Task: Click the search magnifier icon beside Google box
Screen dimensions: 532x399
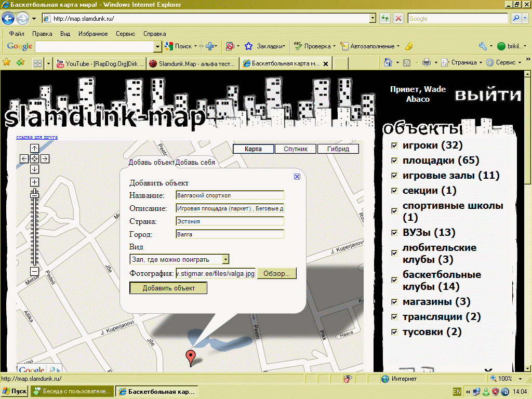Action: [516, 18]
